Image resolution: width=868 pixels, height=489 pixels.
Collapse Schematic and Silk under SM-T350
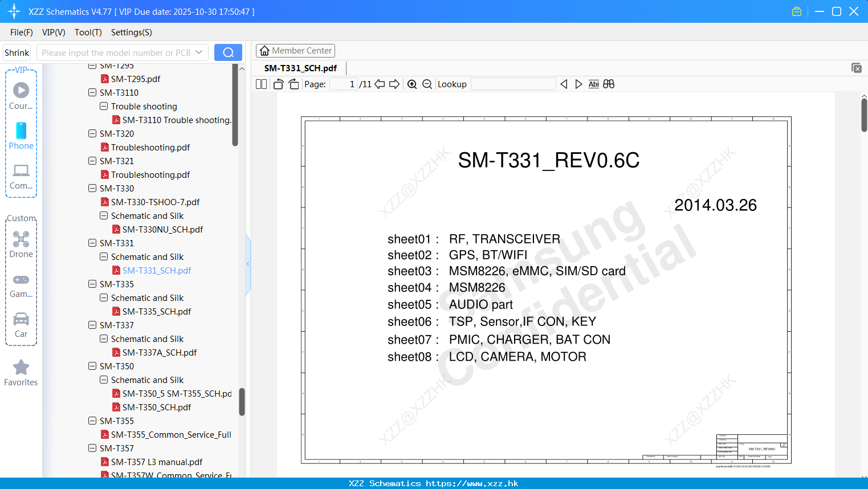pos(104,380)
